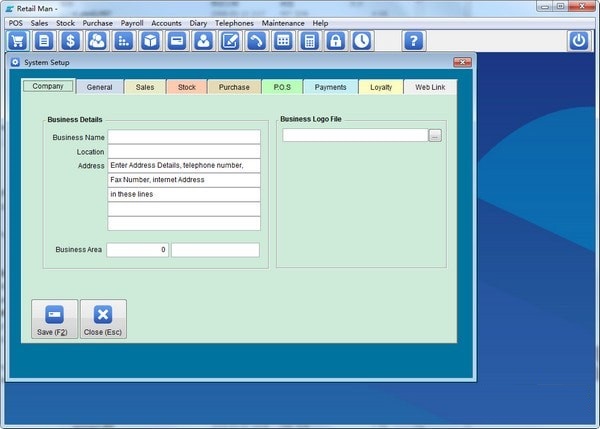Click the power exit icon

point(579,41)
